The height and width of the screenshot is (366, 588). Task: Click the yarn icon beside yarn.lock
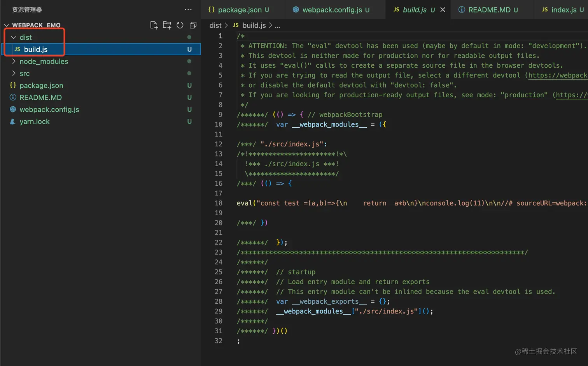(13, 121)
